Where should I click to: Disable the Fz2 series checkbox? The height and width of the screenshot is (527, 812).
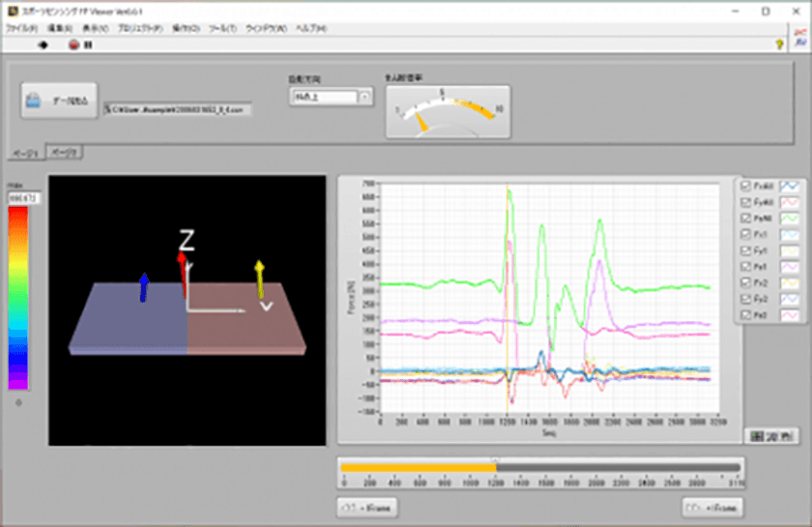[744, 315]
